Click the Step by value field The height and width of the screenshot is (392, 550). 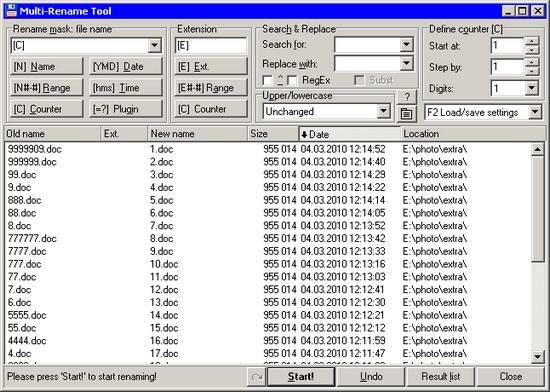[x=508, y=67]
